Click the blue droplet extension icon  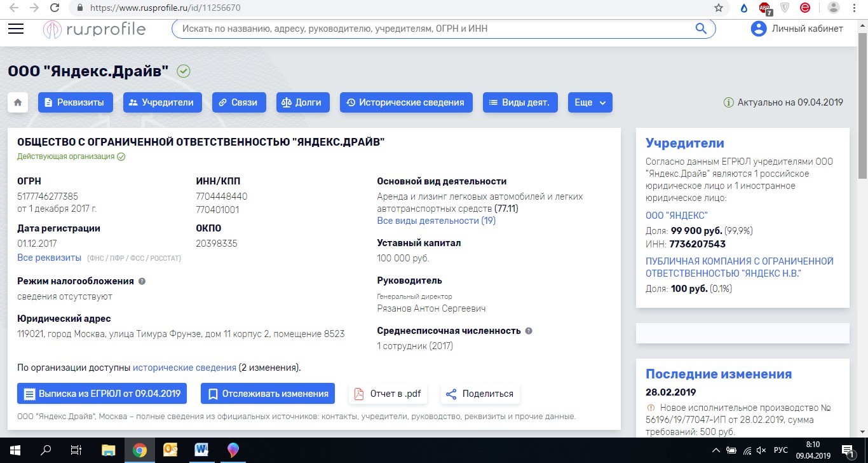click(743, 8)
